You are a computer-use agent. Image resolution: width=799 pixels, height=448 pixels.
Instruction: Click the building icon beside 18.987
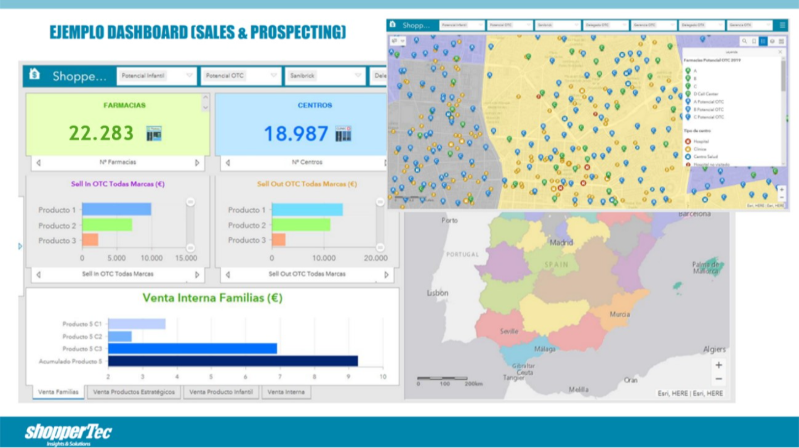tap(343, 133)
